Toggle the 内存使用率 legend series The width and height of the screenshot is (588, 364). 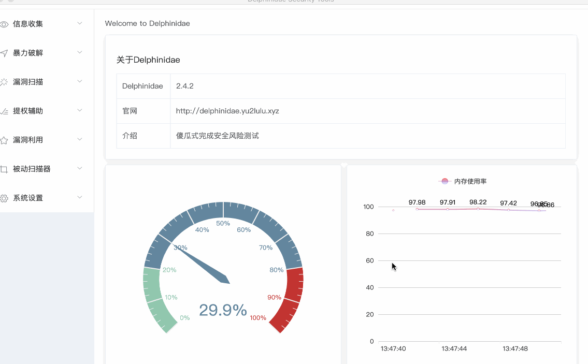tap(463, 181)
